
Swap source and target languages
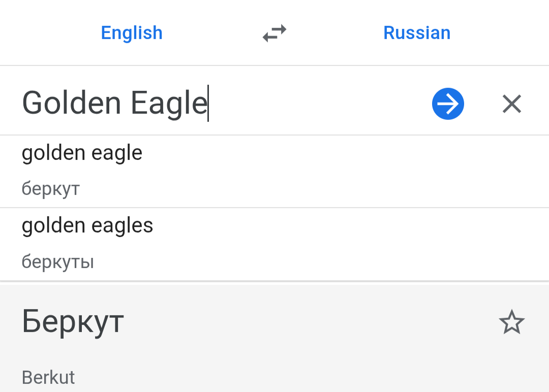[x=274, y=34]
